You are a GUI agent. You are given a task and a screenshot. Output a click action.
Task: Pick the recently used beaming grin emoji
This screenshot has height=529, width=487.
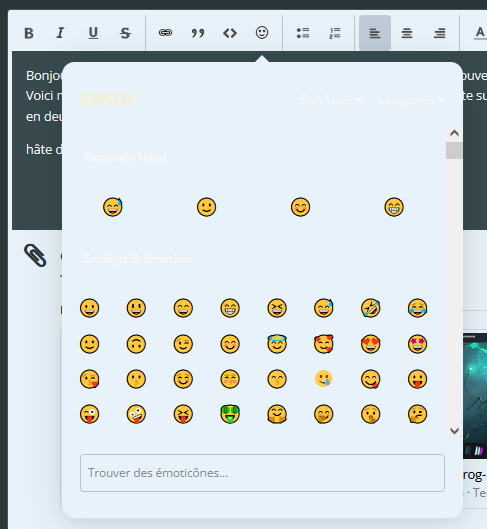click(x=394, y=207)
